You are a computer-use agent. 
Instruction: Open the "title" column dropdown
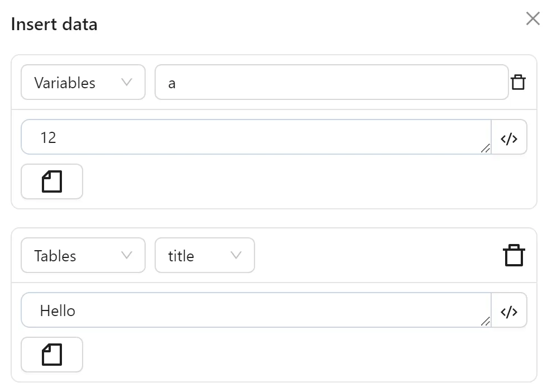tap(204, 255)
